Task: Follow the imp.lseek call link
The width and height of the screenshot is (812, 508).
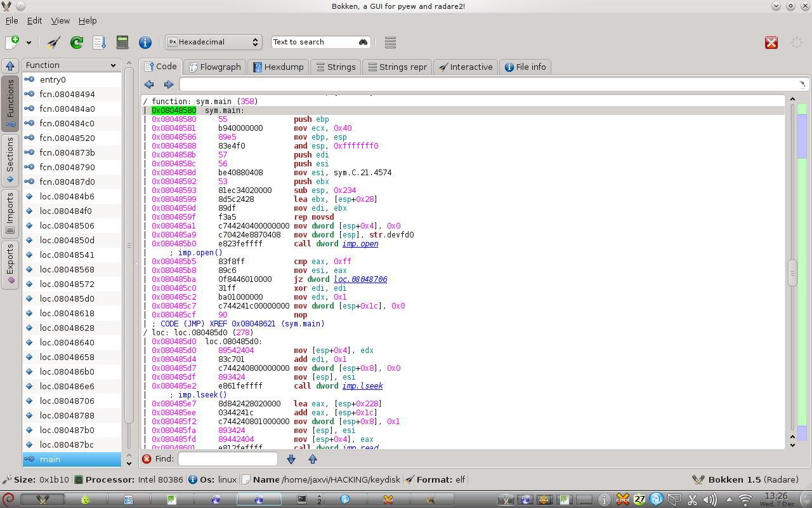Action: (362, 386)
